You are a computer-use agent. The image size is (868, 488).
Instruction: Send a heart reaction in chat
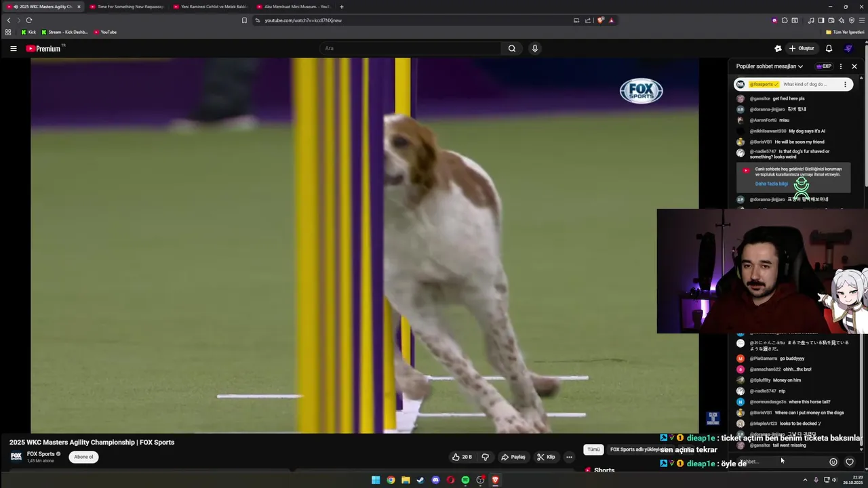click(850, 462)
